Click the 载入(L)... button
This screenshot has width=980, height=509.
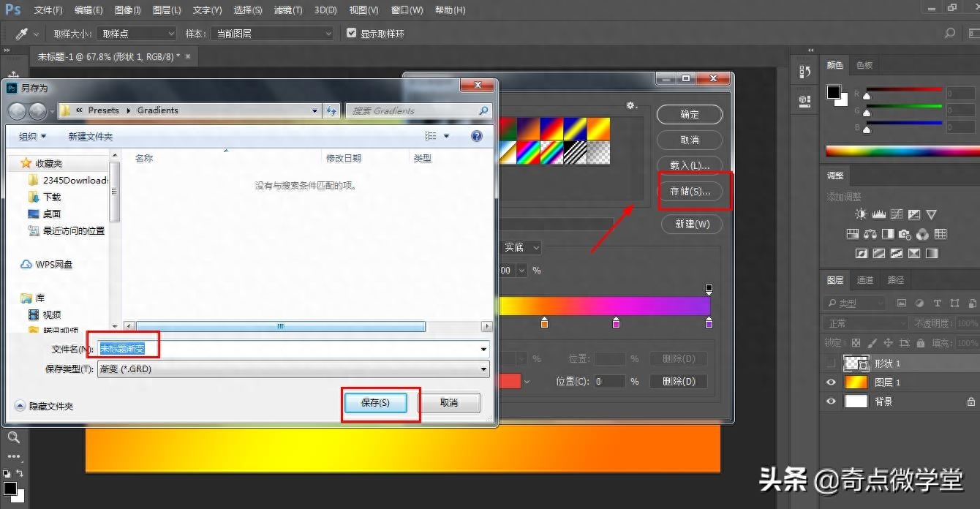pyautogui.click(x=690, y=165)
